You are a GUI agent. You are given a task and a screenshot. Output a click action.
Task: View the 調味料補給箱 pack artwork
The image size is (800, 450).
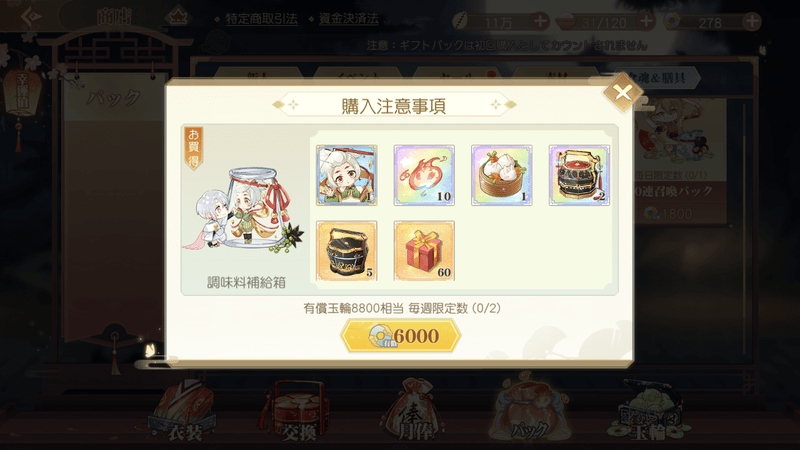pos(246,210)
